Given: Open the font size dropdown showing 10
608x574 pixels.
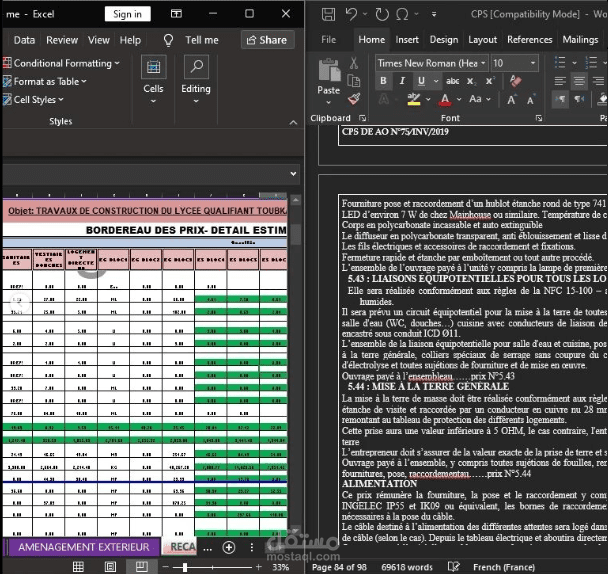Looking at the screenshot, I should tap(533, 63).
